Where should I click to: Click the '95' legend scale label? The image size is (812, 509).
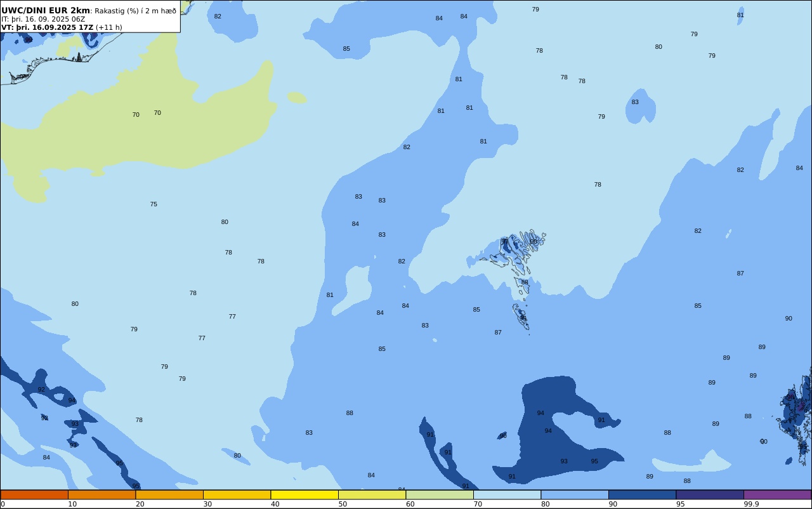click(680, 504)
